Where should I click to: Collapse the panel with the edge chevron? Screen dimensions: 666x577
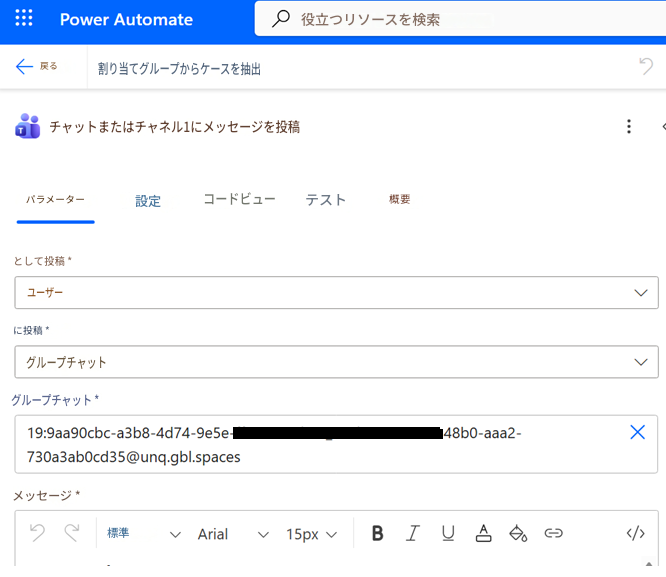pos(663,126)
